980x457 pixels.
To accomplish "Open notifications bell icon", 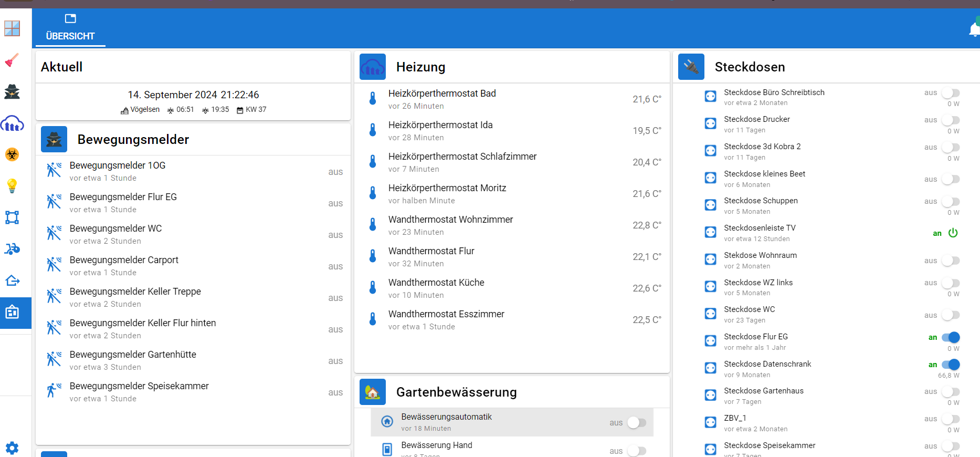I will point(974,29).
